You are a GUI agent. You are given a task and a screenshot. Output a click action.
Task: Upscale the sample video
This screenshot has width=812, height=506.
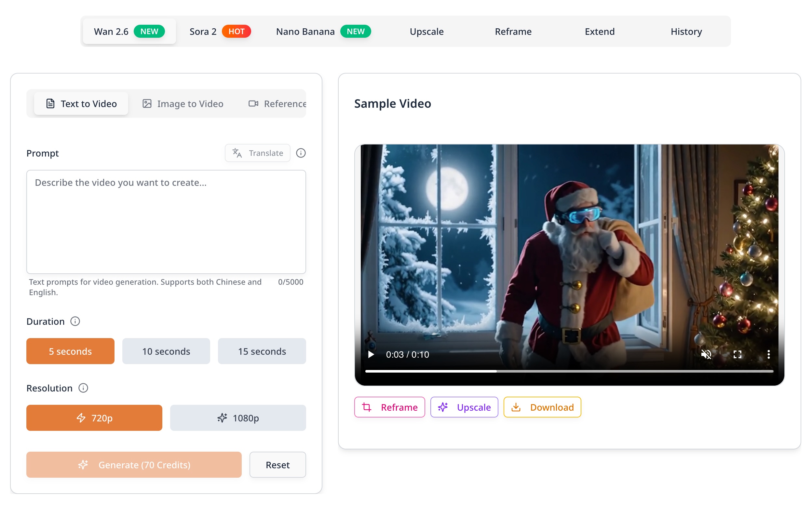(464, 407)
